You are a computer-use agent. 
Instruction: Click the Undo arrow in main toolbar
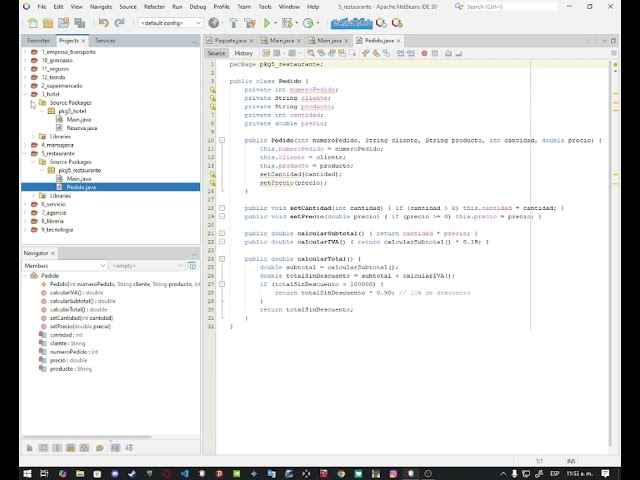[x=103, y=23]
